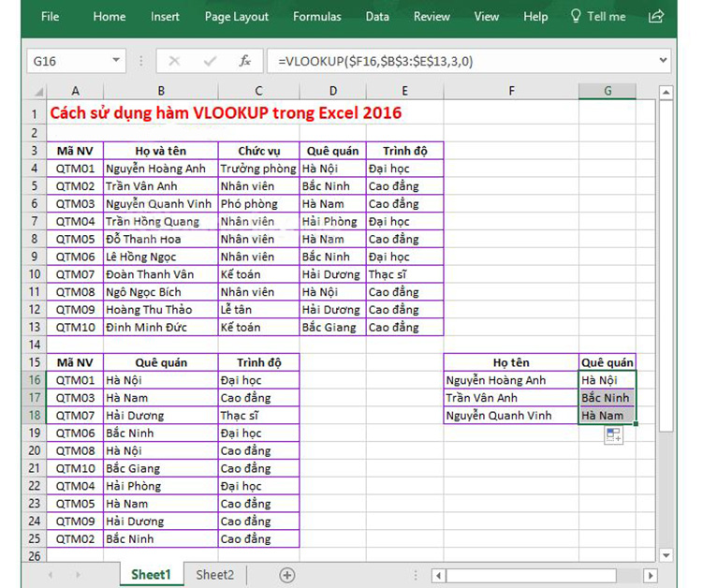Select column D header
Screen dimensions: 702x588
point(332,92)
